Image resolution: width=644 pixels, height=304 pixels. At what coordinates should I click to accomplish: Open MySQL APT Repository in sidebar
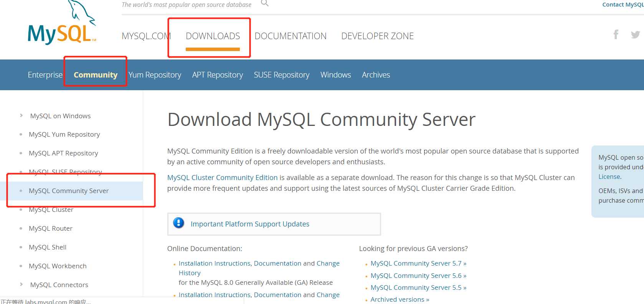click(x=63, y=153)
